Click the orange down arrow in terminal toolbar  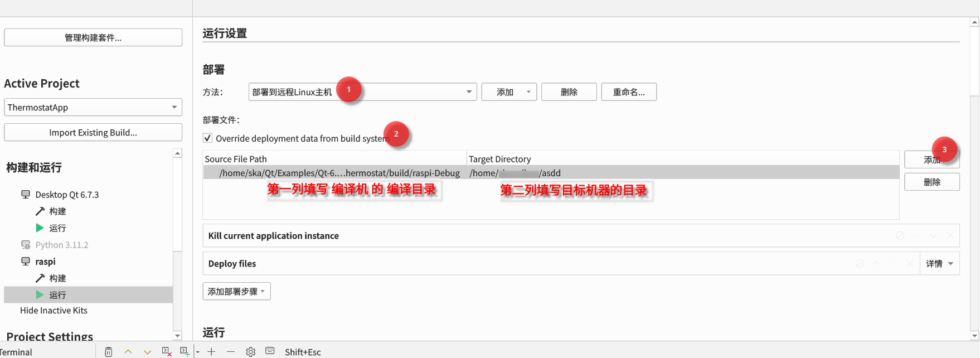[x=147, y=352]
